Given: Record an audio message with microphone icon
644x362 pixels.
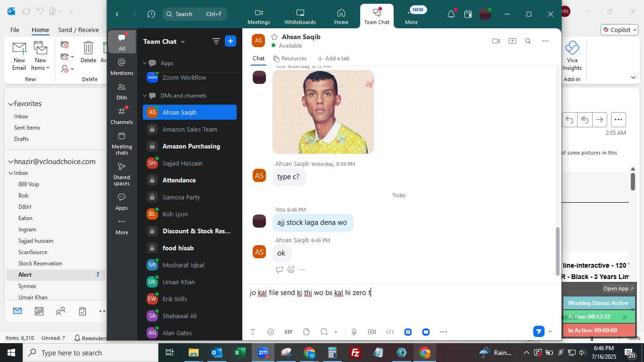Looking at the screenshot, I should click(354, 332).
